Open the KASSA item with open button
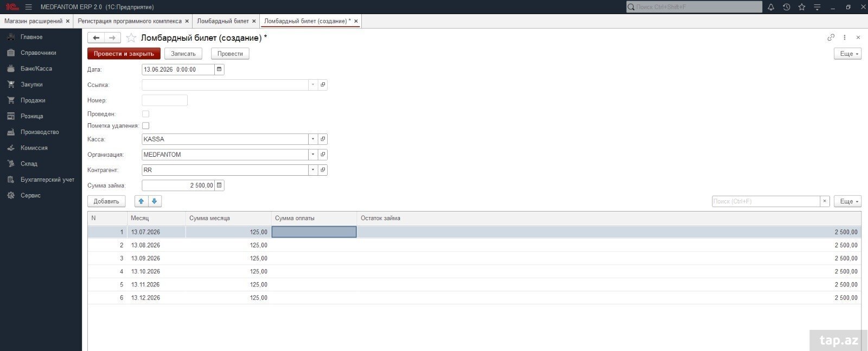The image size is (868, 351). coord(323,139)
